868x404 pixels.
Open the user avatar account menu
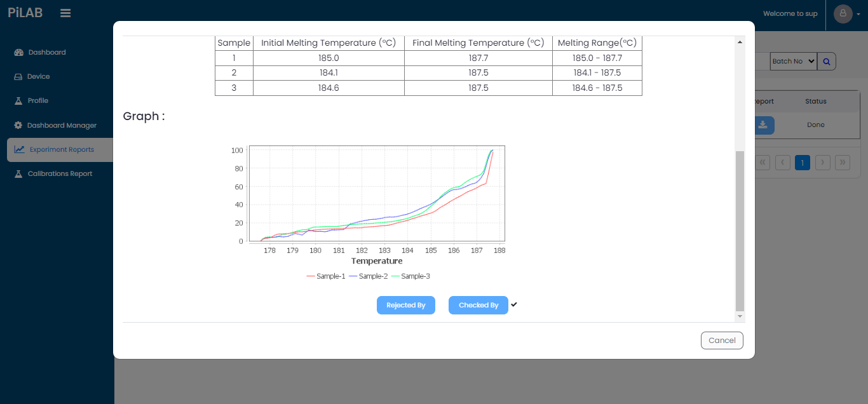tap(843, 13)
